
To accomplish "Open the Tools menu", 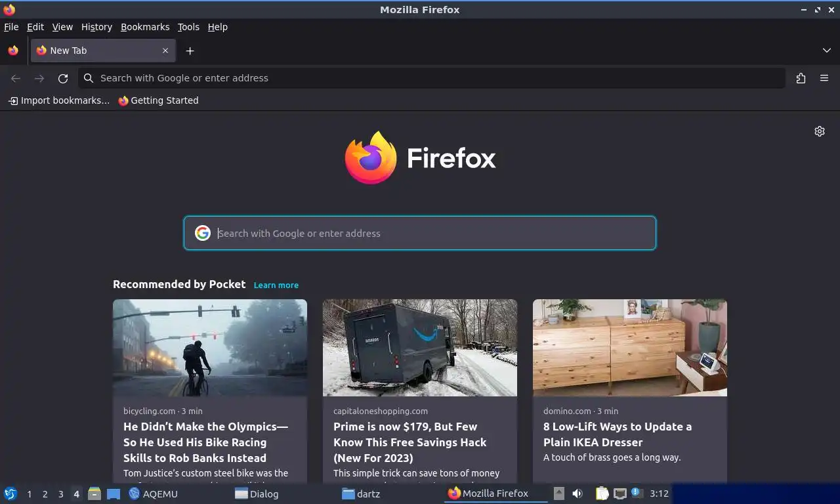I will [x=188, y=27].
